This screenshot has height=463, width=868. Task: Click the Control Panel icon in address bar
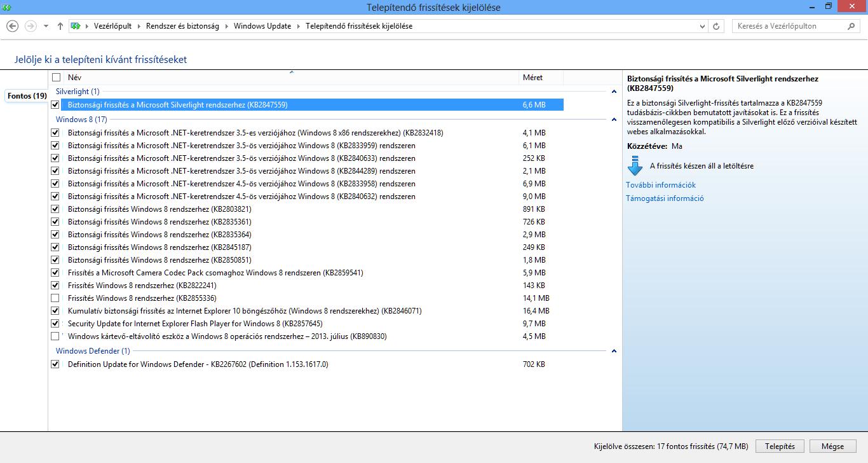pos(76,26)
